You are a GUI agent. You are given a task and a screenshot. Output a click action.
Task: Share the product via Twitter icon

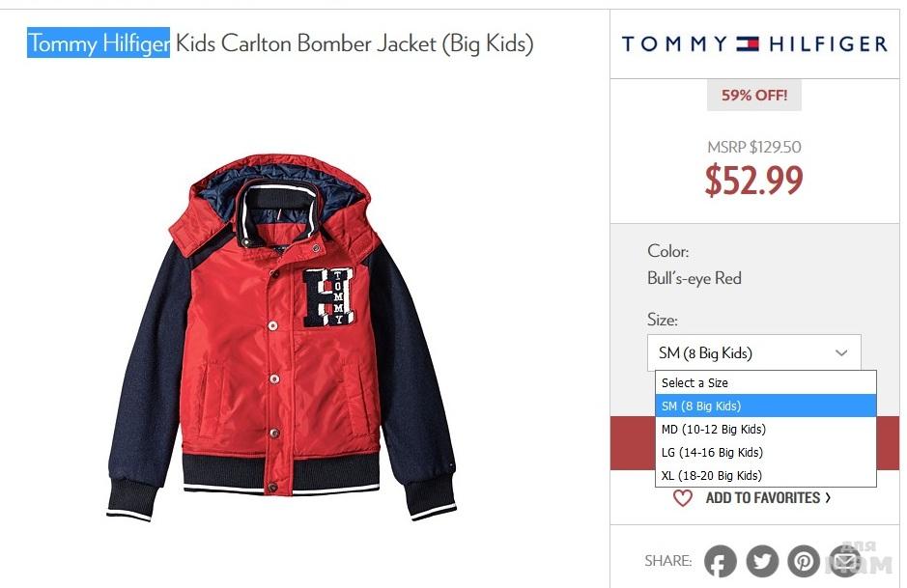(x=761, y=561)
